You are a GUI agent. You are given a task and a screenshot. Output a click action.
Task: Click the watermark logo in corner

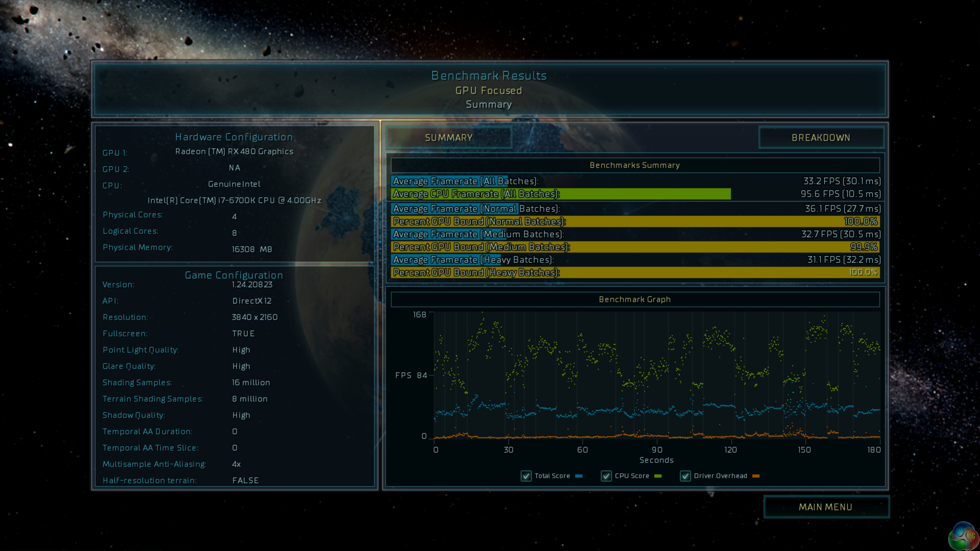coord(963,536)
